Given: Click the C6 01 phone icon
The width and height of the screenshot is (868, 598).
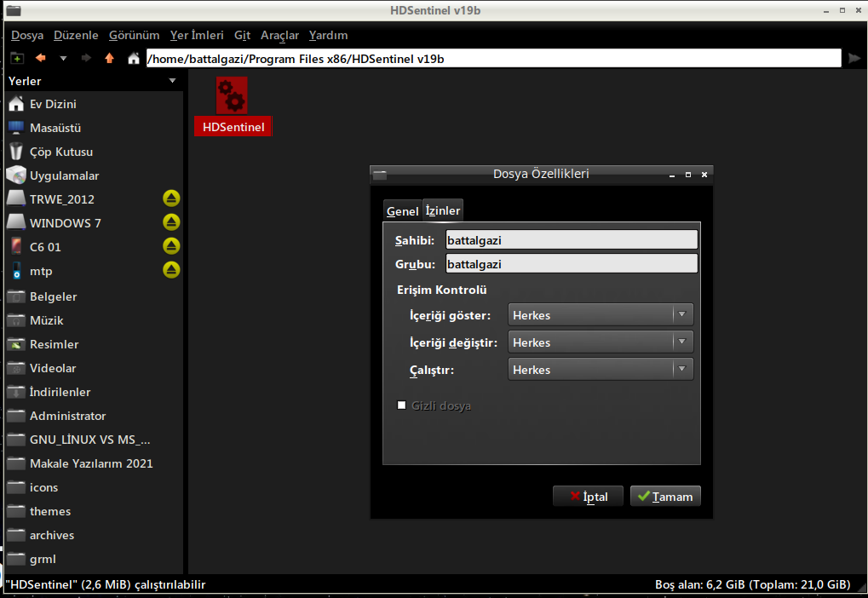Looking at the screenshot, I should coord(16,246).
